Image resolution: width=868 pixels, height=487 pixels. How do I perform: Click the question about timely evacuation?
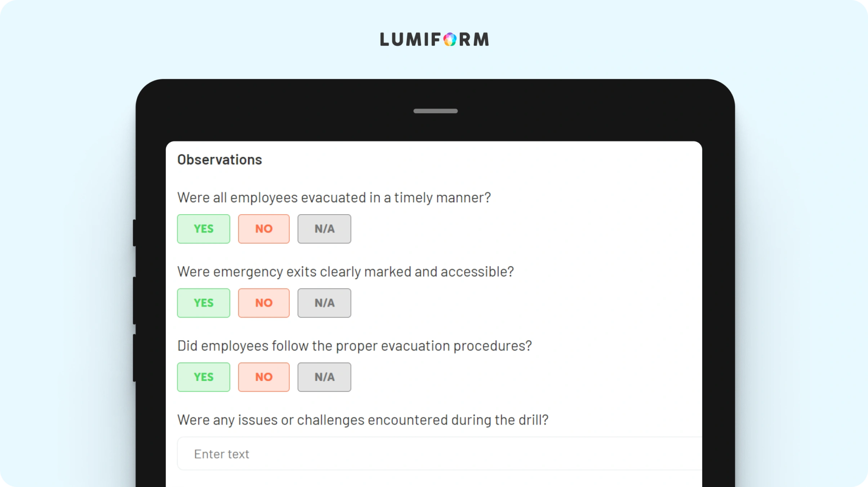334,198
